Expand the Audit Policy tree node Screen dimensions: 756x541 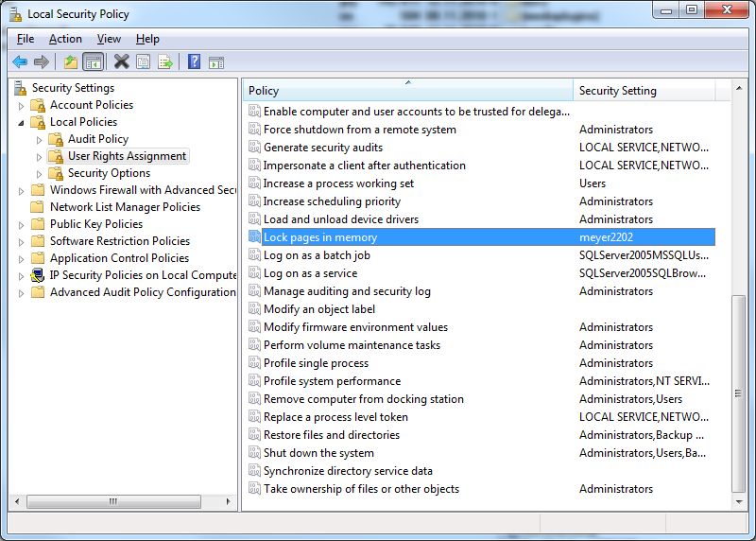coord(40,140)
